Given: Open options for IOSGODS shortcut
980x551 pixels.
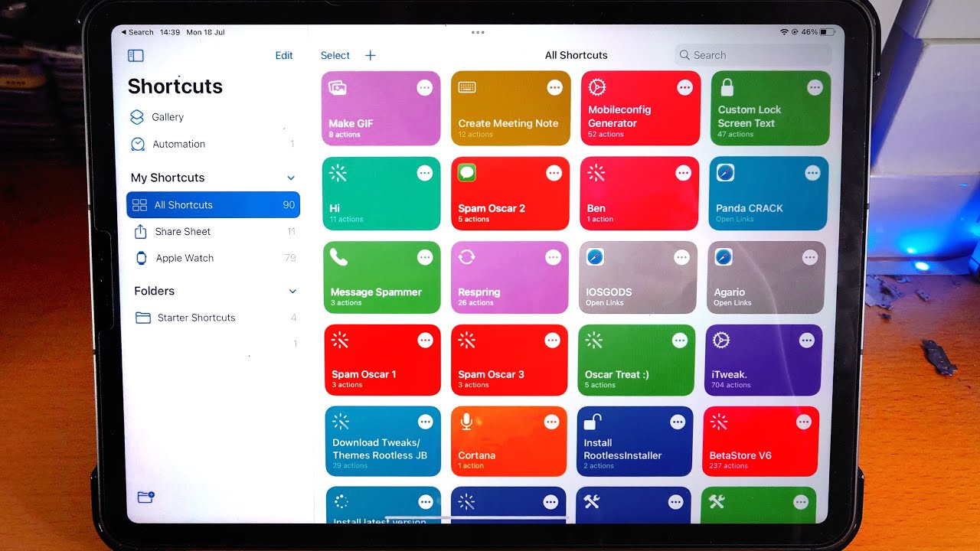Looking at the screenshot, I should (682, 258).
